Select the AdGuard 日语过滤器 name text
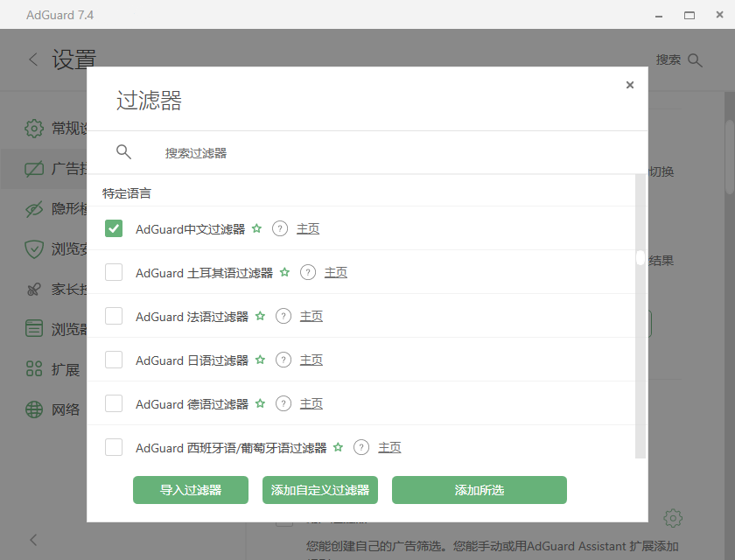 (x=192, y=360)
